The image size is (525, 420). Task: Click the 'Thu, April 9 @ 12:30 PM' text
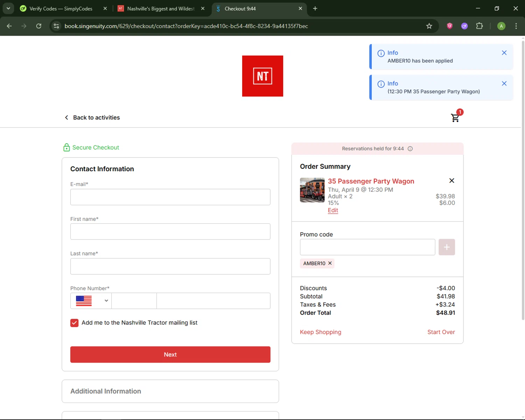coord(360,190)
